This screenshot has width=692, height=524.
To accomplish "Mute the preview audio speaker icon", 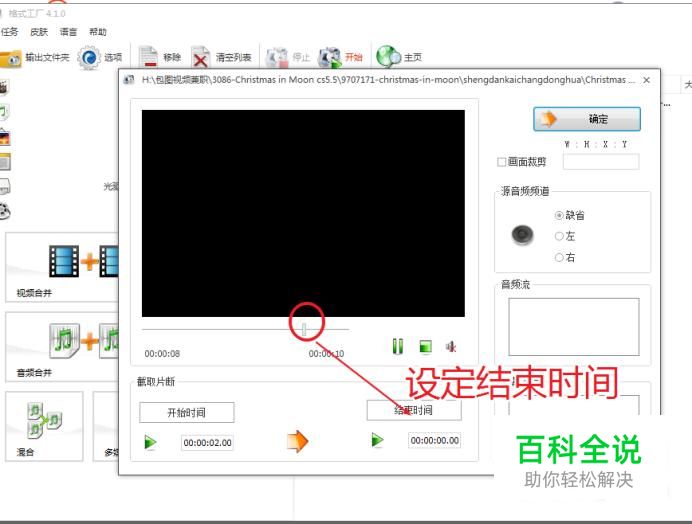I will coord(451,347).
